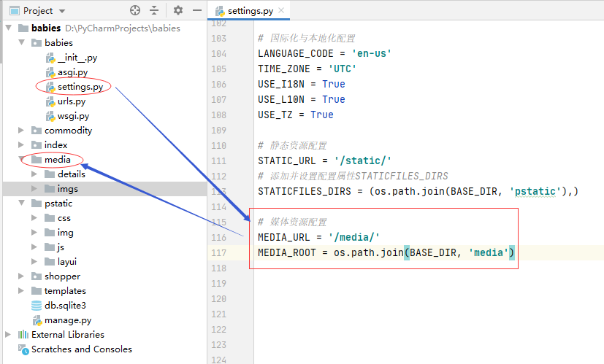Collapse the pstatic folder
This screenshot has height=364, width=604.
(22, 203)
